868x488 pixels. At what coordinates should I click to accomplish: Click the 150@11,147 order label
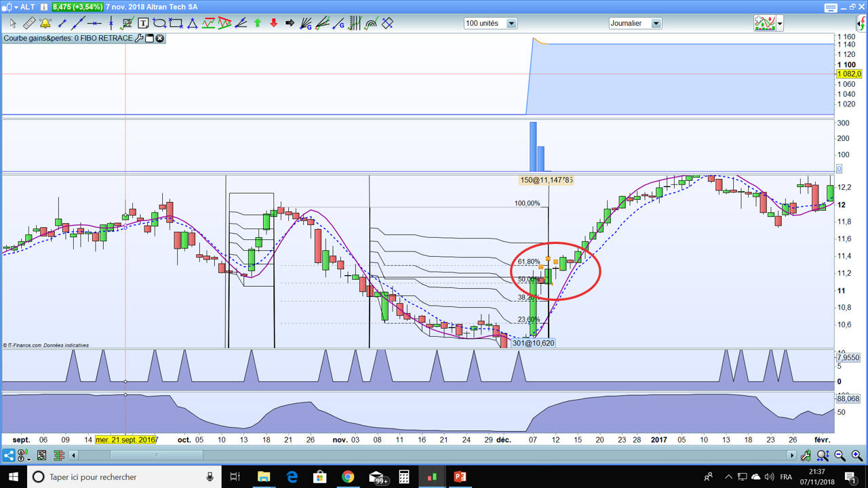coord(546,180)
